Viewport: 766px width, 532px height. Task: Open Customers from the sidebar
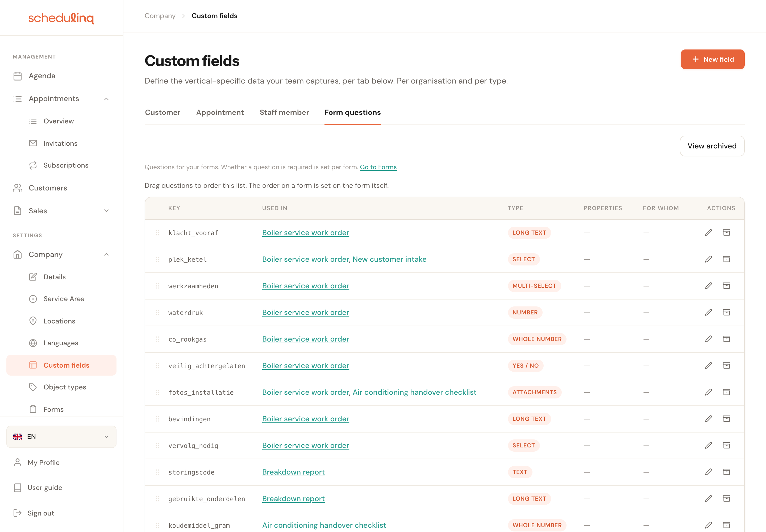(61, 188)
